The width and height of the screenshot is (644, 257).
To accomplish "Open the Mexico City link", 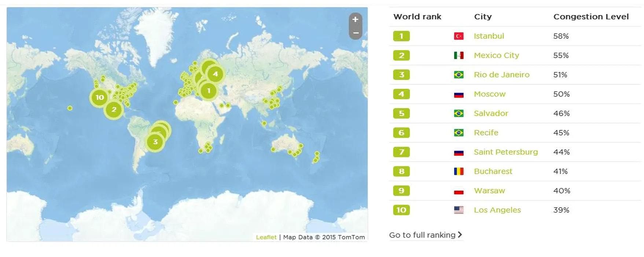I will (x=496, y=55).
